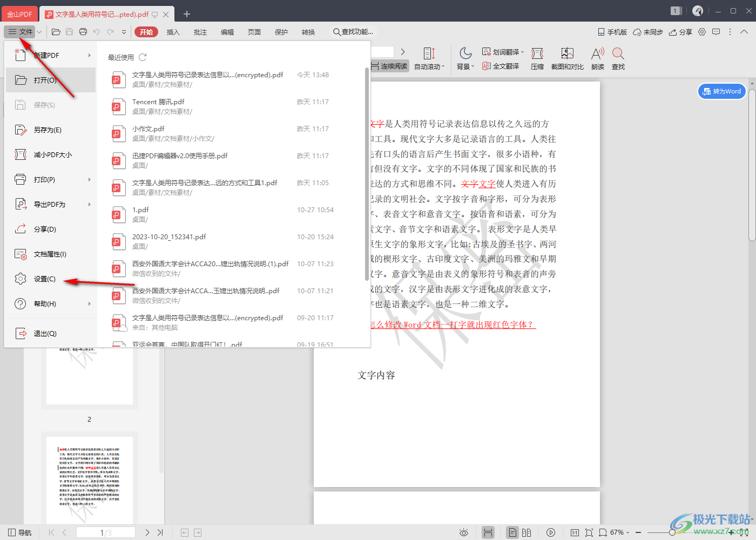Switch to the 插入 ribbon tab

pyautogui.click(x=173, y=32)
